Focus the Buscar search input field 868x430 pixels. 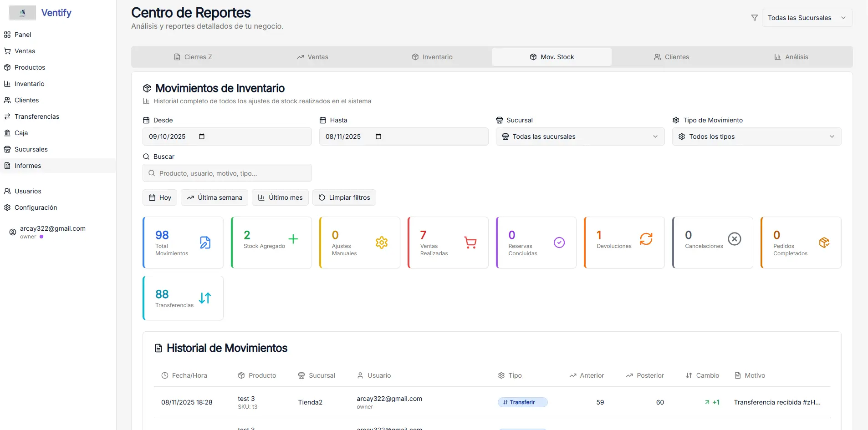pos(232,173)
